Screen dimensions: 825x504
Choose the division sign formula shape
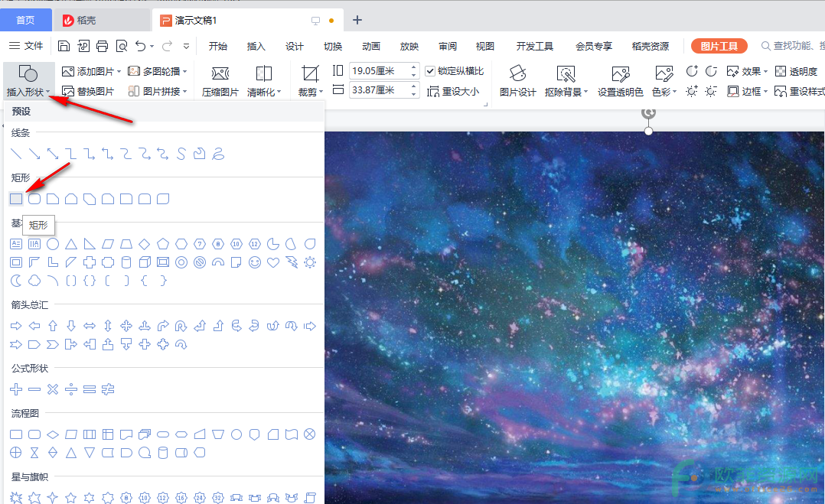[71, 389]
